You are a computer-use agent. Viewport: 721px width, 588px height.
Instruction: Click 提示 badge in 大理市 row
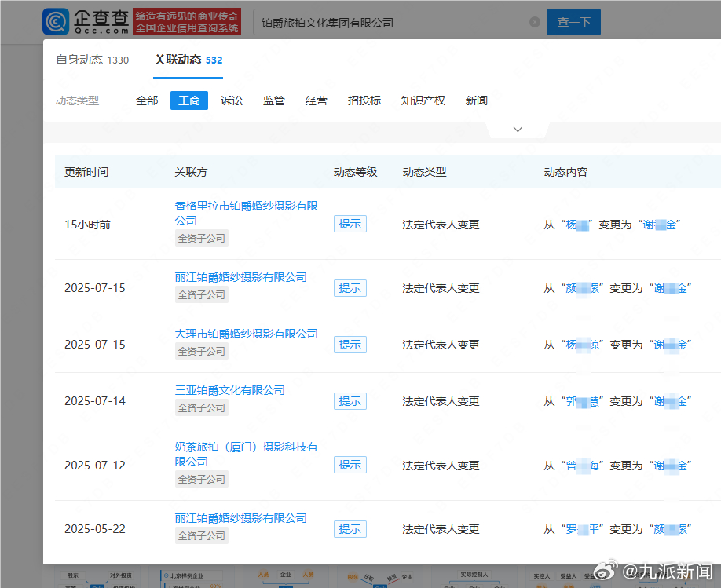pos(350,345)
